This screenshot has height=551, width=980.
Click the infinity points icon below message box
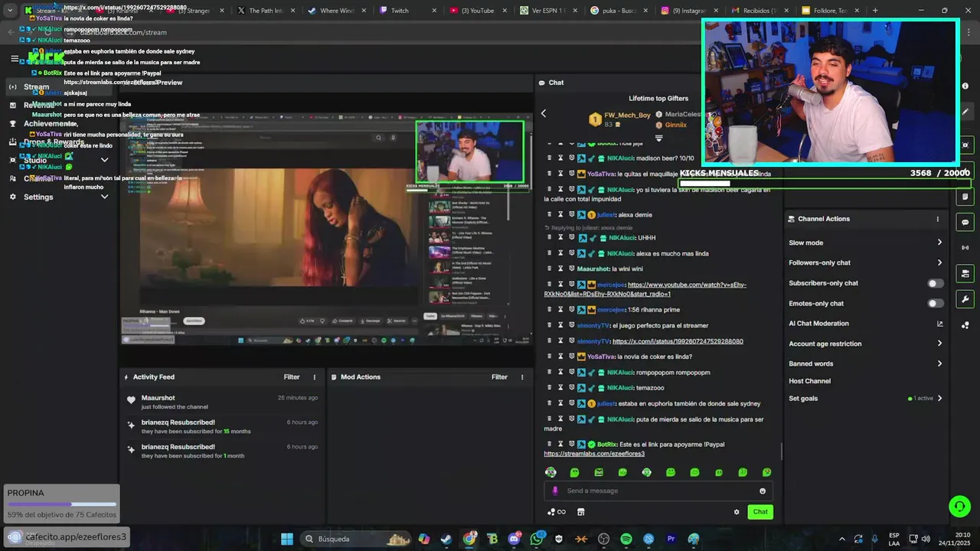(557, 512)
